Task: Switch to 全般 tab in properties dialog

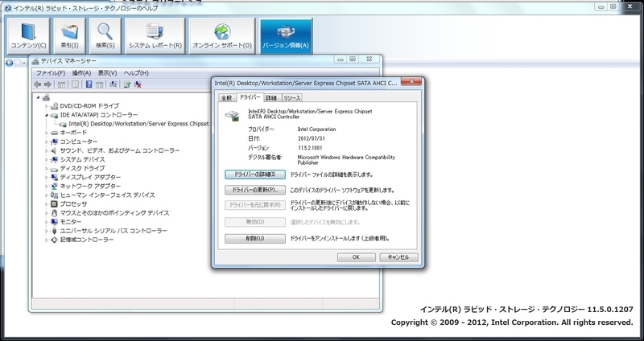Action: [227, 98]
